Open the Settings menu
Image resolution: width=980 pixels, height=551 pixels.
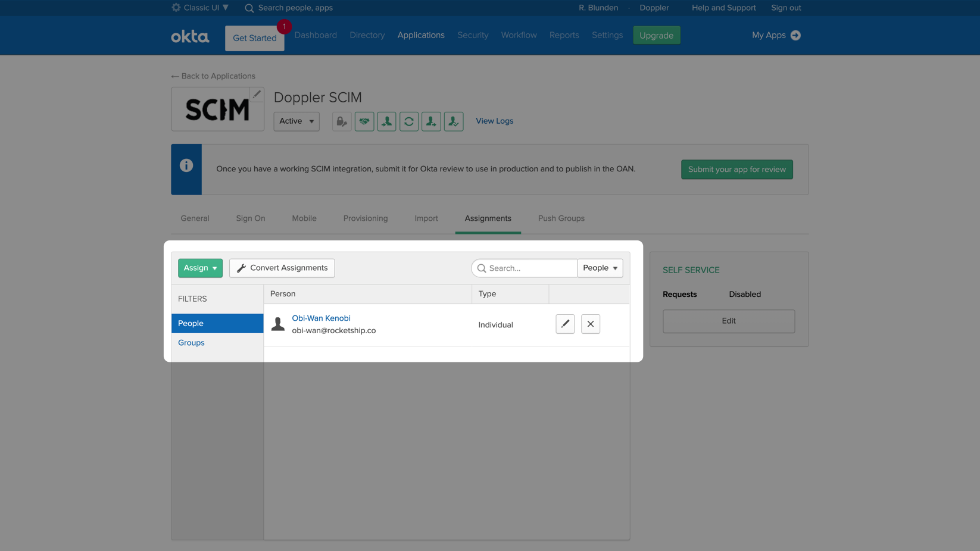[x=607, y=35]
